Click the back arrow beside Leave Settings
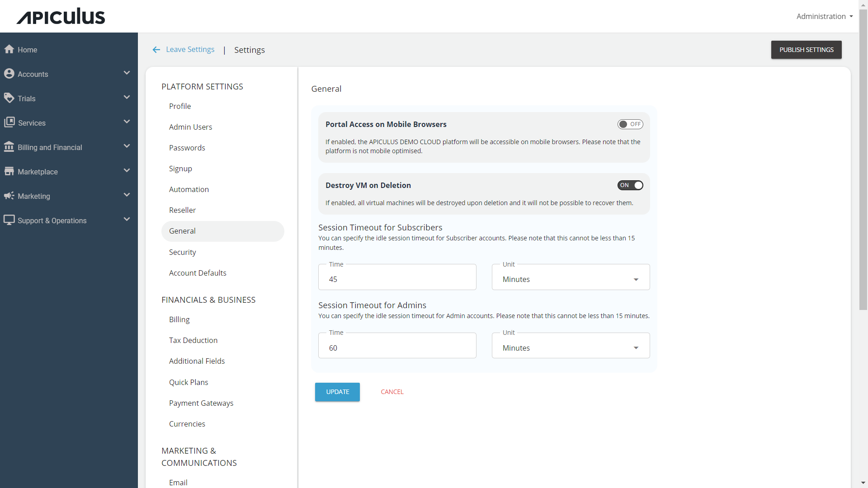868x488 pixels. point(156,50)
